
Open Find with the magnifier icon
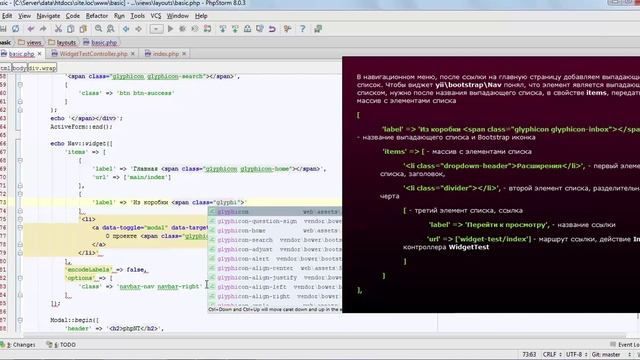pyautogui.click(x=98, y=29)
